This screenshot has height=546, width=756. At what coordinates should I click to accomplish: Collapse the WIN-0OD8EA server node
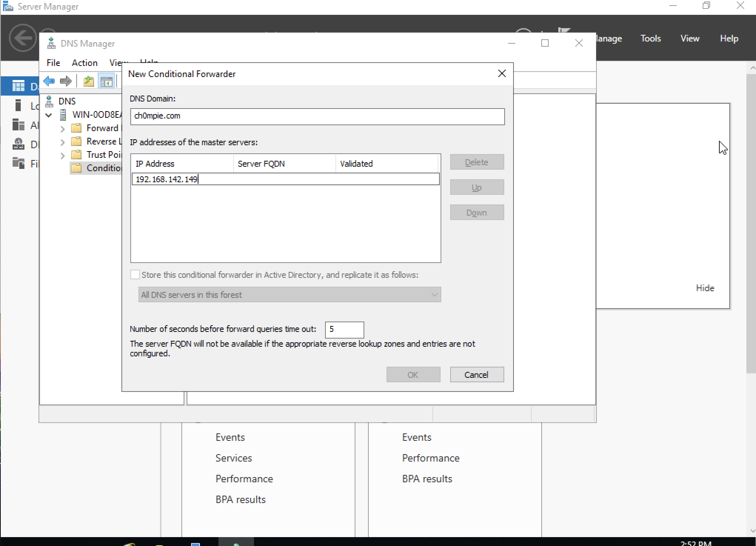click(48, 115)
